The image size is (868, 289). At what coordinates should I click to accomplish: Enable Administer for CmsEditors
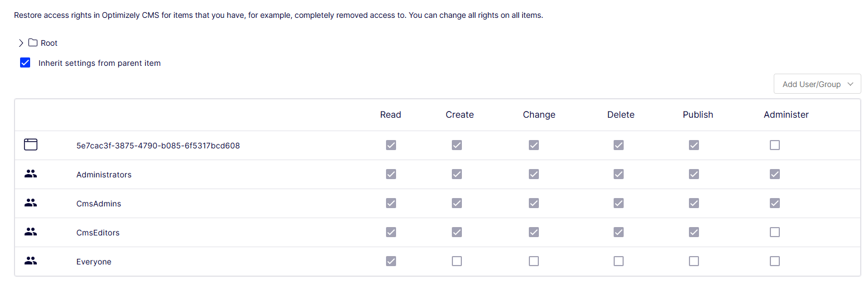(774, 232)
